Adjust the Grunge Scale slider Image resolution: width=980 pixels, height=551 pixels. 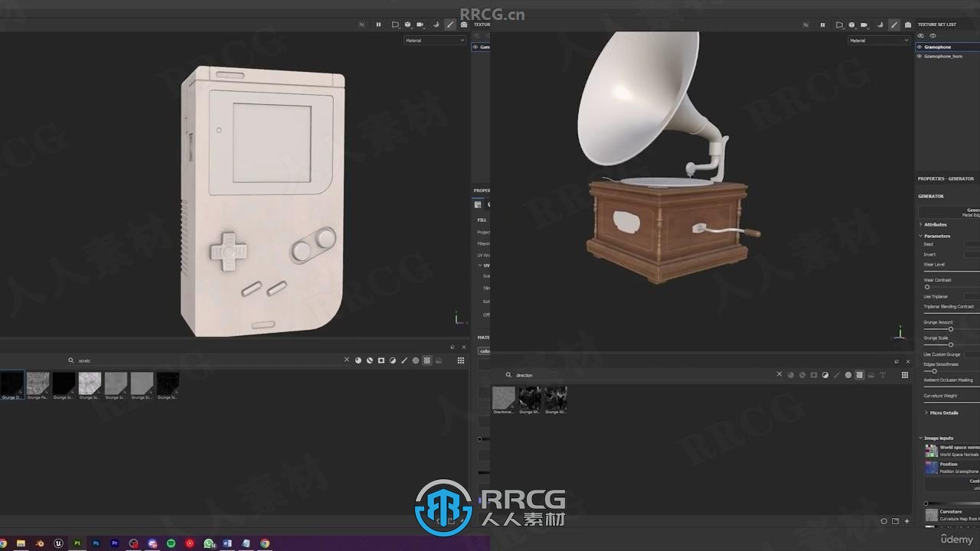coord(951,344)
